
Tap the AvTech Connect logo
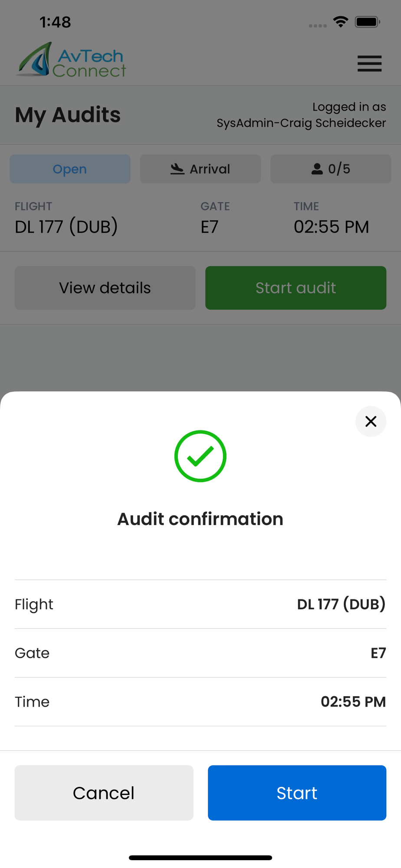click(x=72, y=61)
